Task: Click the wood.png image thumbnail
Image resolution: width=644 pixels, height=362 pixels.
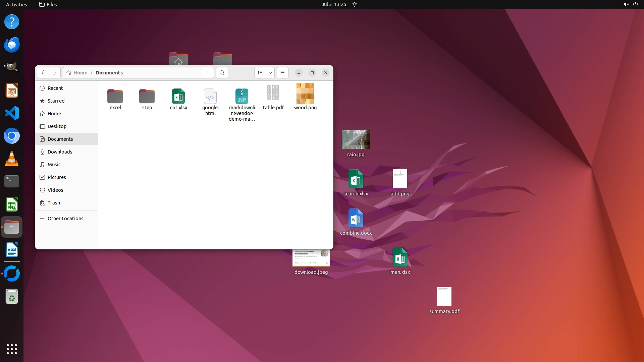Action: pos(305,94)
